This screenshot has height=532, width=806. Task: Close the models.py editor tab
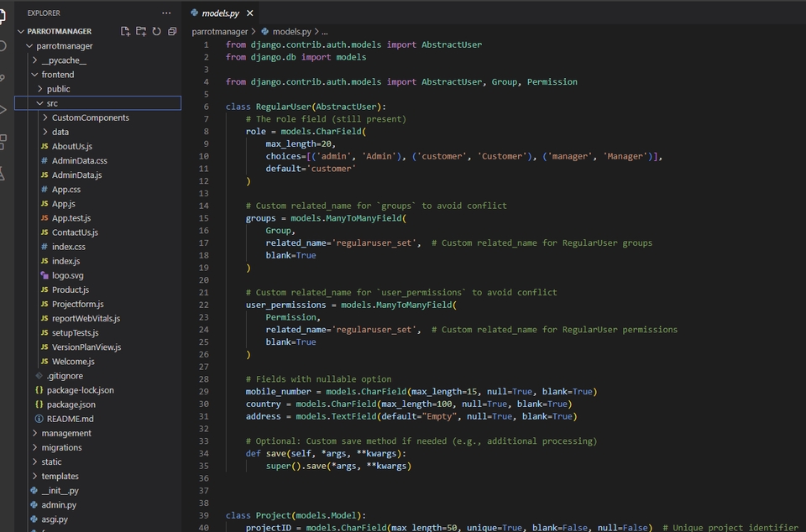(249, 13)
